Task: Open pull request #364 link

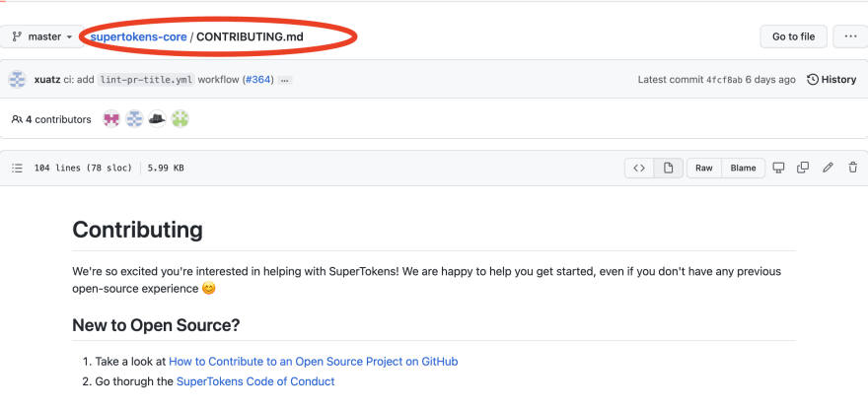Action: (x=258, y=80)
